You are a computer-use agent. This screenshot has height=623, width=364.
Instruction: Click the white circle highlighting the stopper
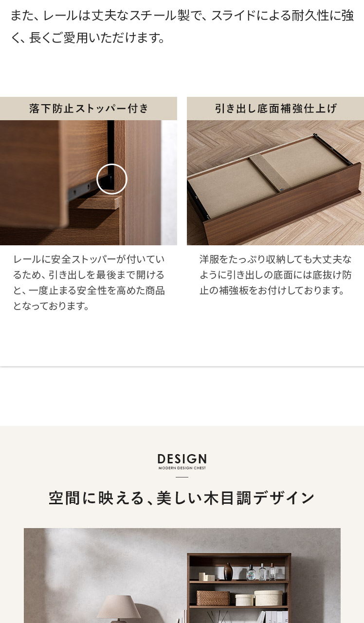tap(112, 179)
